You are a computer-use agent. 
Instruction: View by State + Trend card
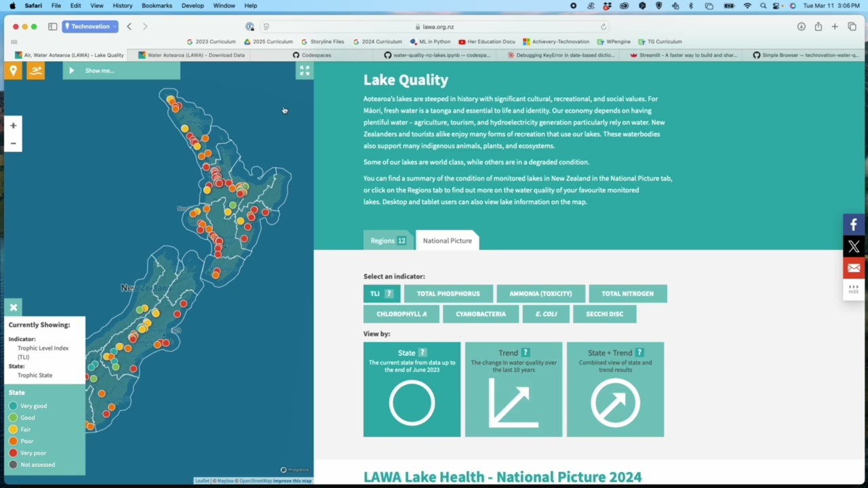coord(615,389)
